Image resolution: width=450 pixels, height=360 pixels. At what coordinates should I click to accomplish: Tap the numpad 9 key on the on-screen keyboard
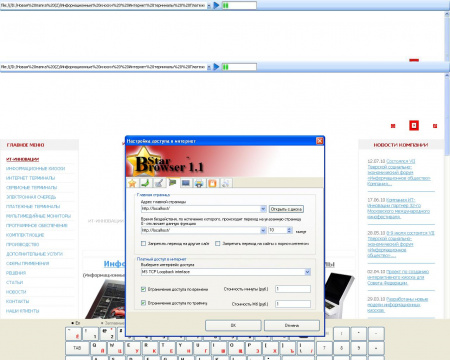(x=359, y=348)
